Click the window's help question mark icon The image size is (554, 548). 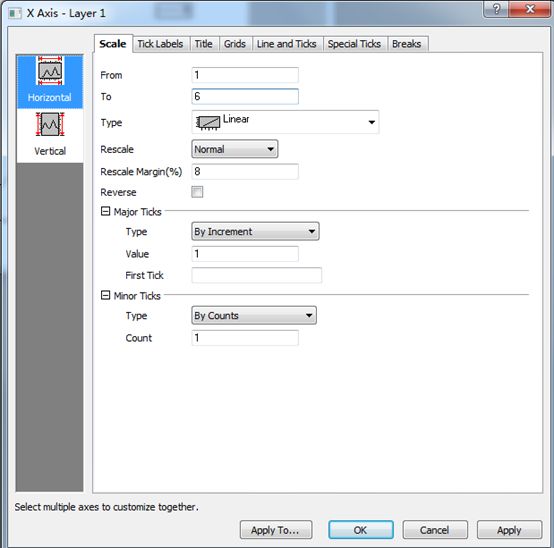point(496,9)
